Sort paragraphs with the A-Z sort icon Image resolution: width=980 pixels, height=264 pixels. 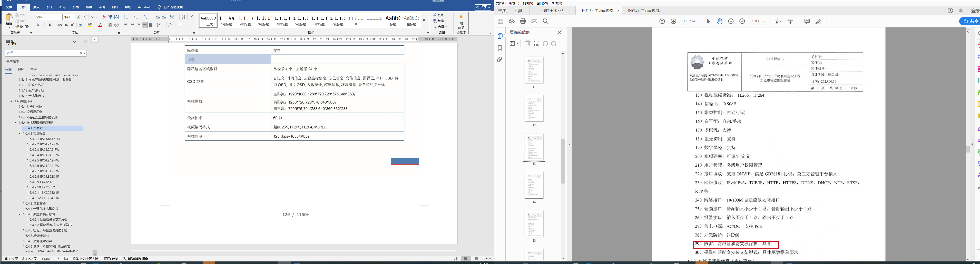183,17
